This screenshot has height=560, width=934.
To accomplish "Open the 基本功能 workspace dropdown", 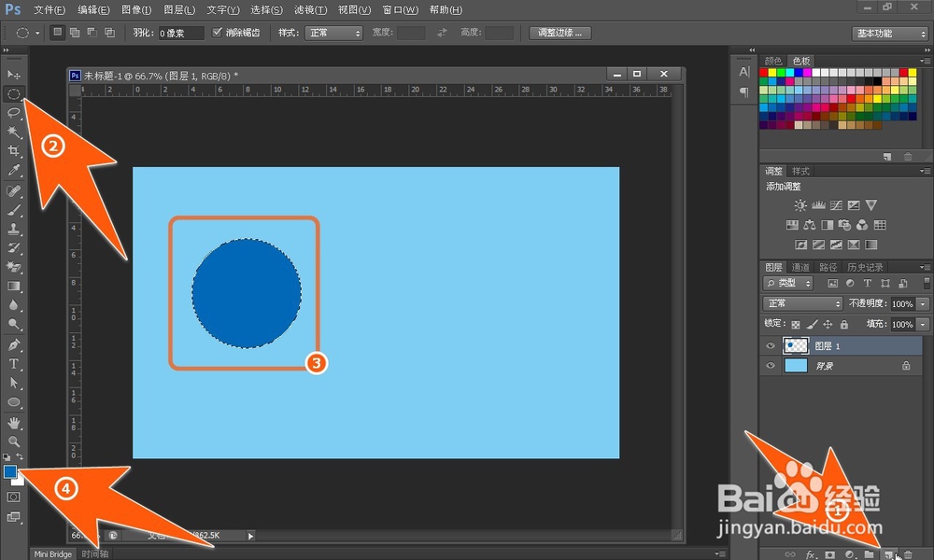I will (x=889, y=34).
